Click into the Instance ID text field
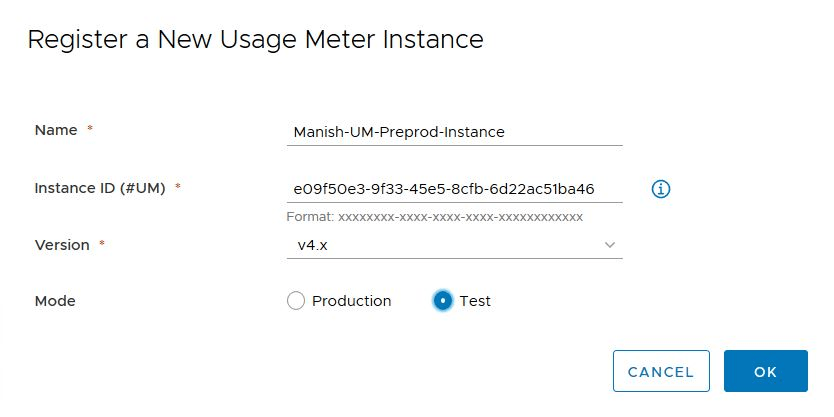This screenshot has width=834, height=417. click(454, 188)
